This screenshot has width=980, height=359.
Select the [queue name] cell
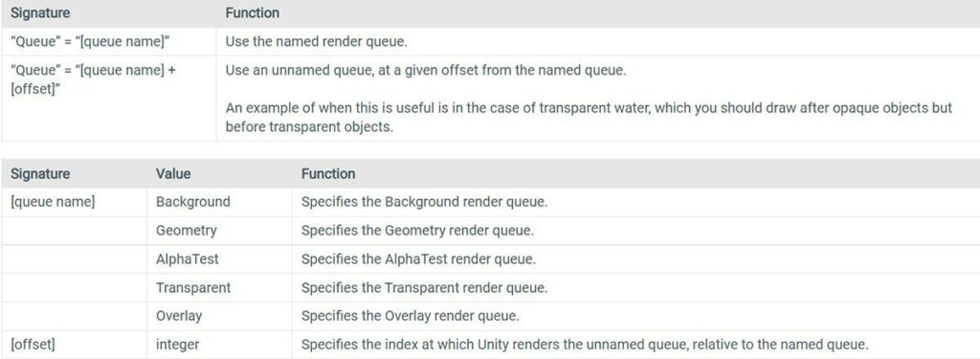coord(74,203)
